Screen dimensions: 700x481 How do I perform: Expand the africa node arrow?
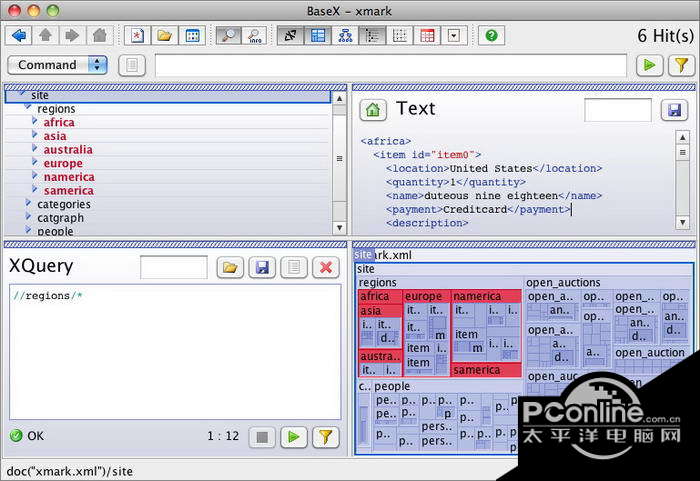35,121
